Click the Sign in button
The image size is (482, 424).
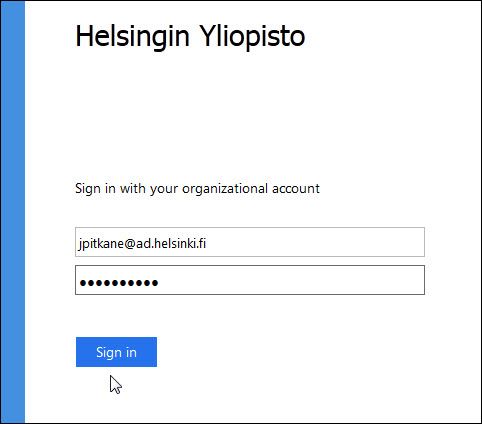tap(116, 352)
